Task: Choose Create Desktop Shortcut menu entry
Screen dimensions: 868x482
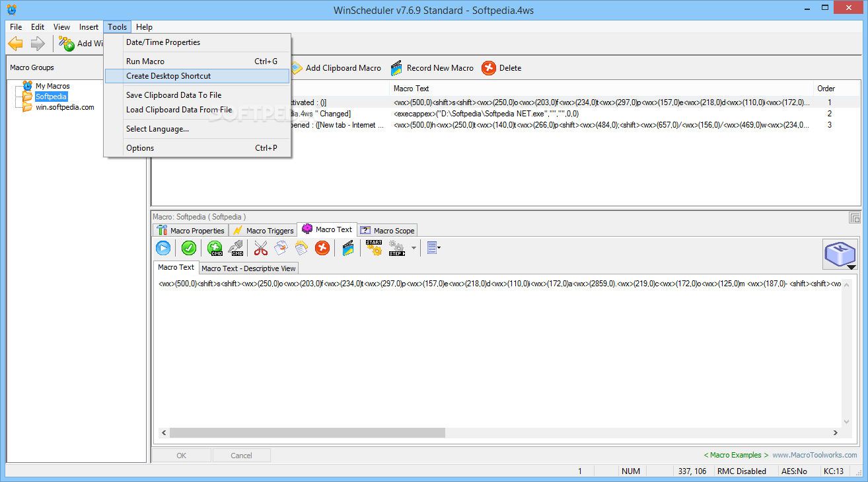Action: click(x=197, y=76)
